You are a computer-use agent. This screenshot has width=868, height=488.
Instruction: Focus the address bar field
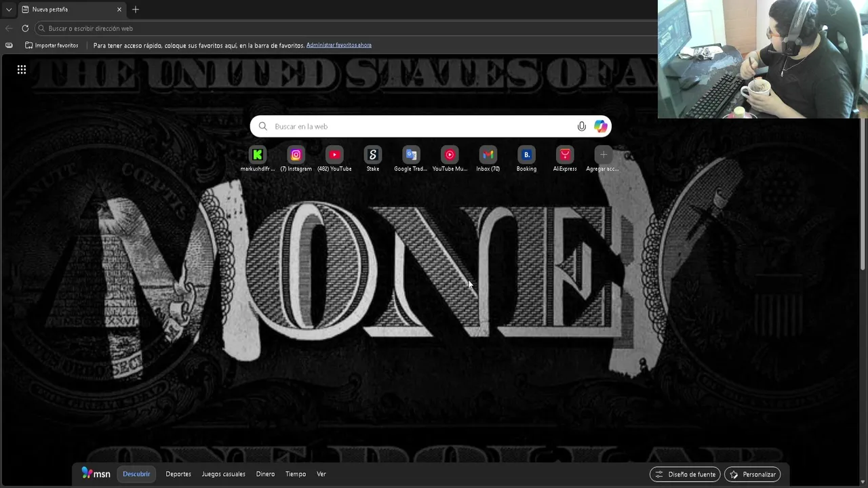[x=346, y=28]
